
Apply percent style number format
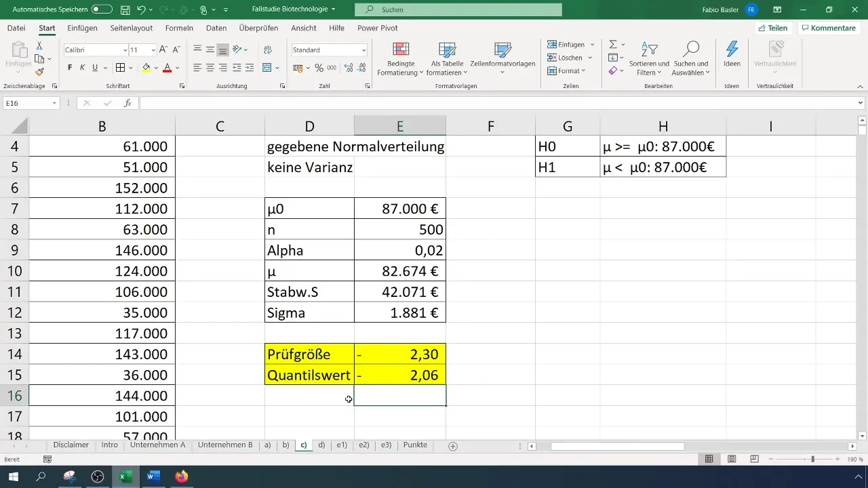coord(319,68)
